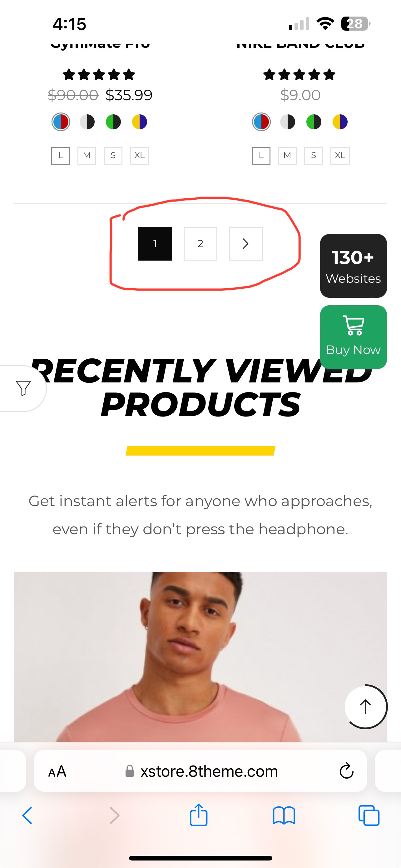The width and height of the screenshot is (401, 868).
Task: Tap the scroll-to-top arrow button
Action: click(x=366, y=706)
